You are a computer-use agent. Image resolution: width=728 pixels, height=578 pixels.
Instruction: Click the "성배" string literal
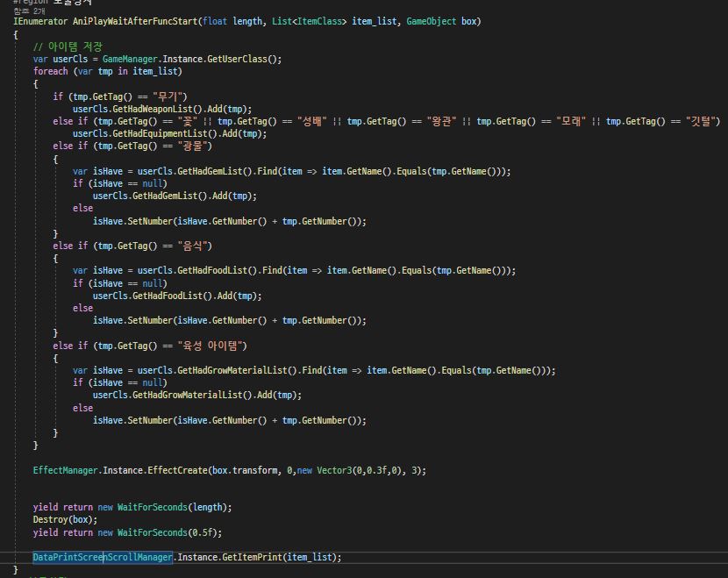click(312, 121)
